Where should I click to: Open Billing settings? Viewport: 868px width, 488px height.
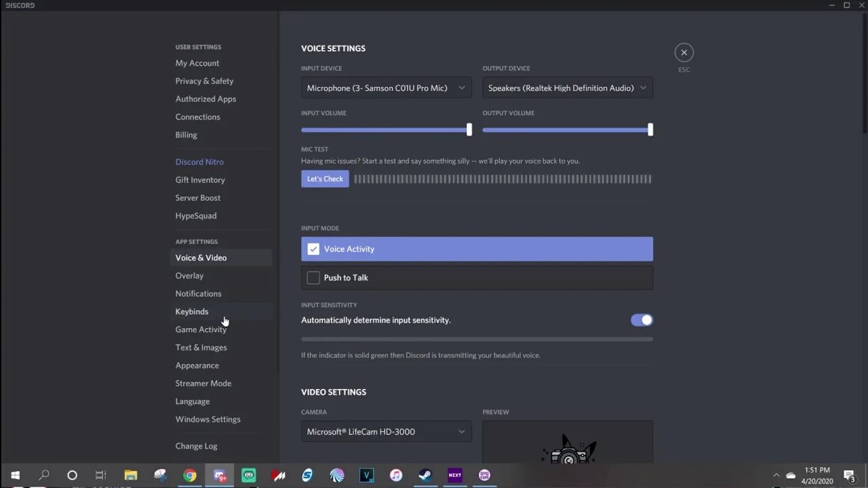pos(186,135)
